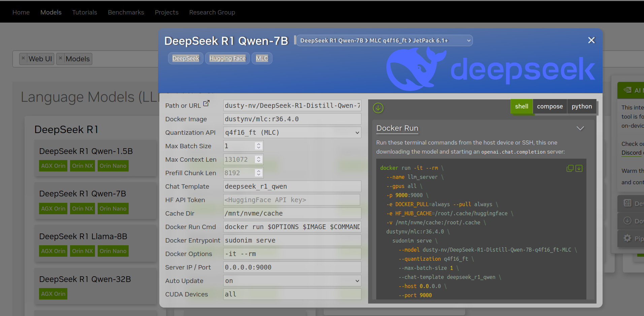Download the docker run script icon
The height and width of the screenshot is (316, 644).
point(579,168)
